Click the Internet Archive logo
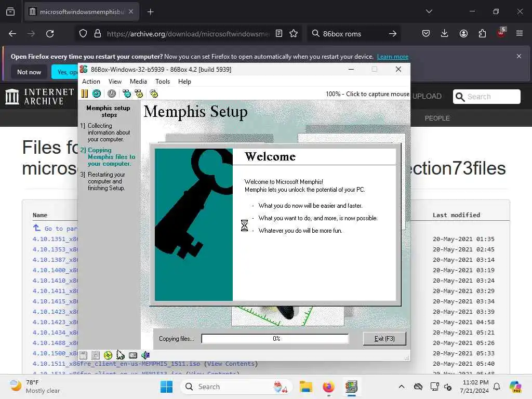Image resolution: width=532 pixels, height=399 pixels. (x=39, y=96)
